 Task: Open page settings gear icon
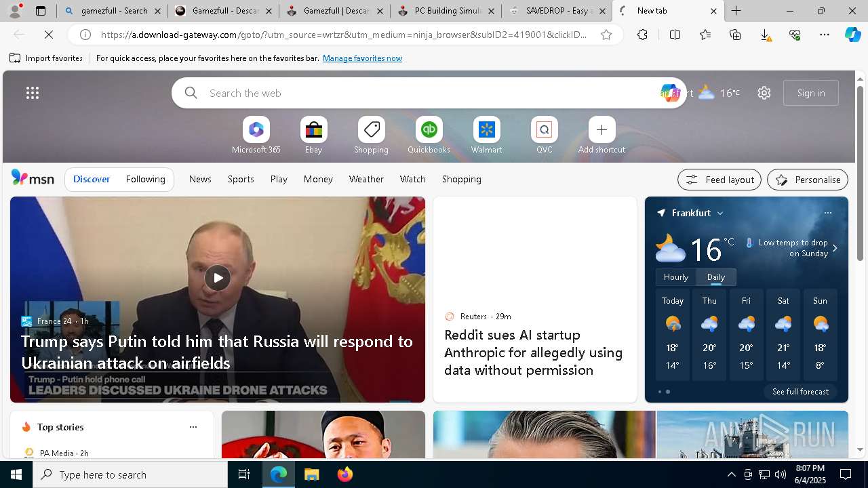coord(764,93)
